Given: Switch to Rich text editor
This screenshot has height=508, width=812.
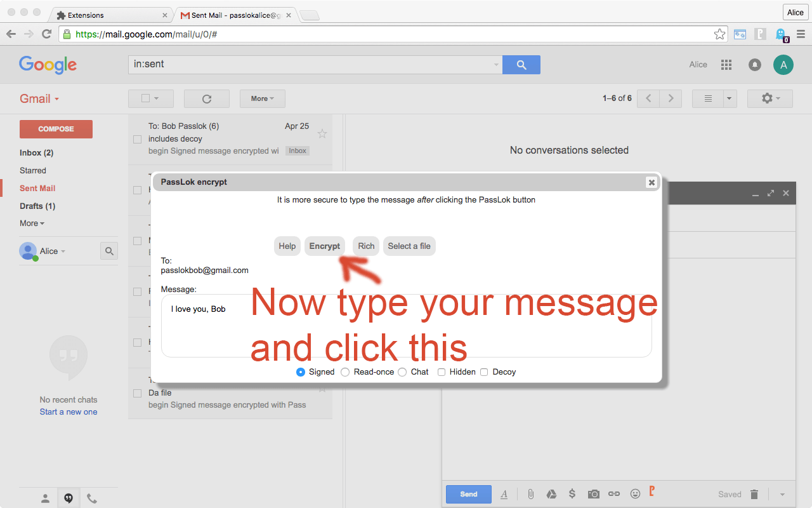Looking at the screenshot, I should (366, 246).
